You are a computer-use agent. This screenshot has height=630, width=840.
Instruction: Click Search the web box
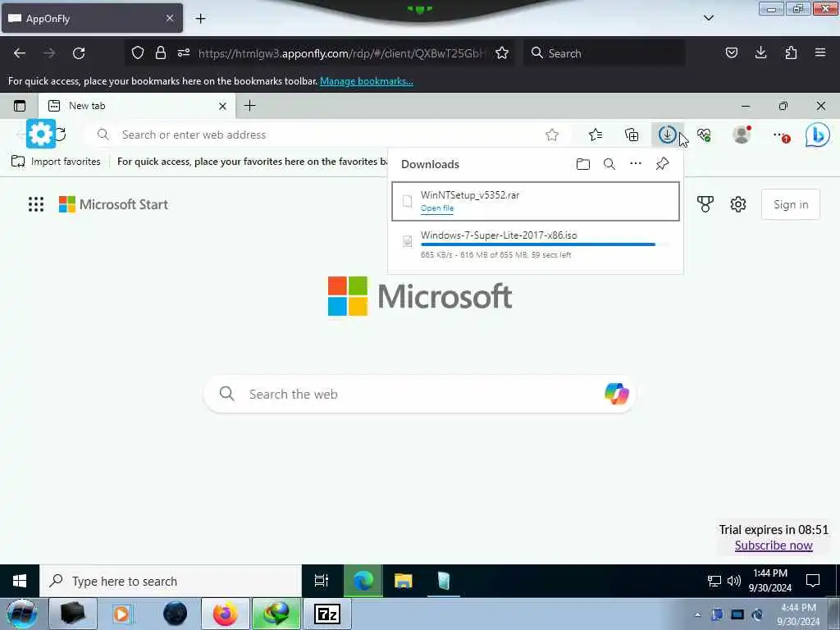click(419, 395)
